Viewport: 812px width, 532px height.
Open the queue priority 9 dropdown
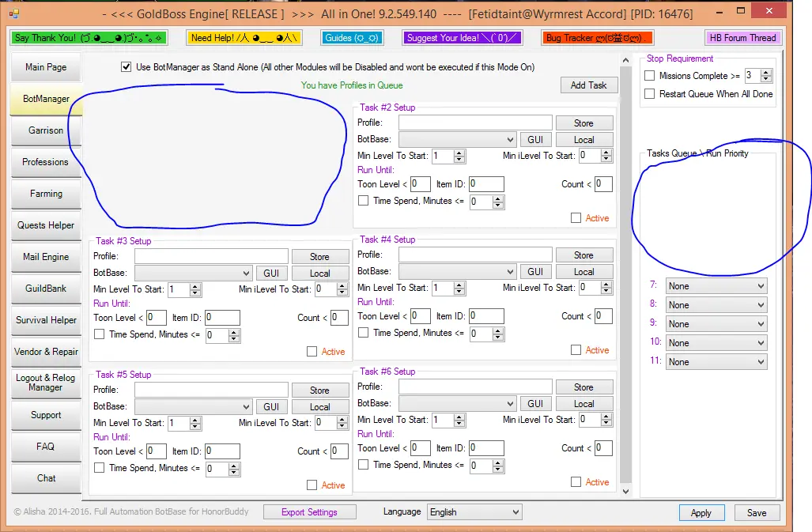(x=716, y=324)
